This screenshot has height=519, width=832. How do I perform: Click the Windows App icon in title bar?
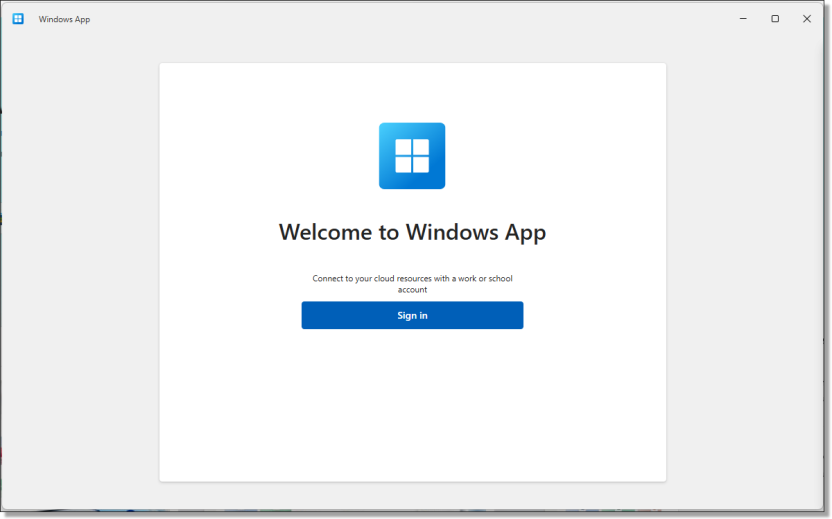click(18, 19)
